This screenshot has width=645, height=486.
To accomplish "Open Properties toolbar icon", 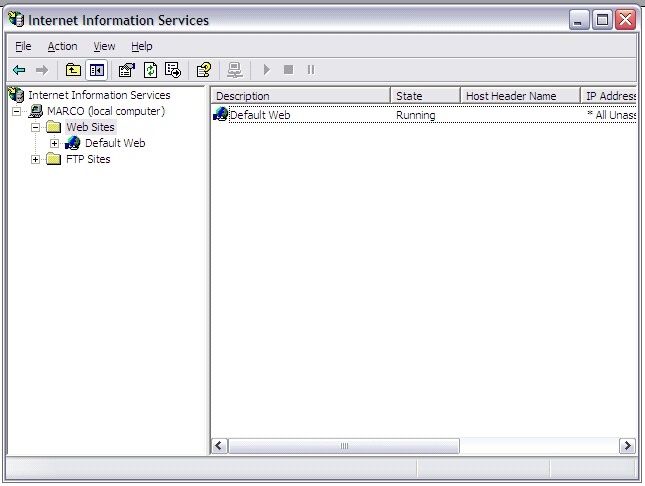I will (127, 70).
